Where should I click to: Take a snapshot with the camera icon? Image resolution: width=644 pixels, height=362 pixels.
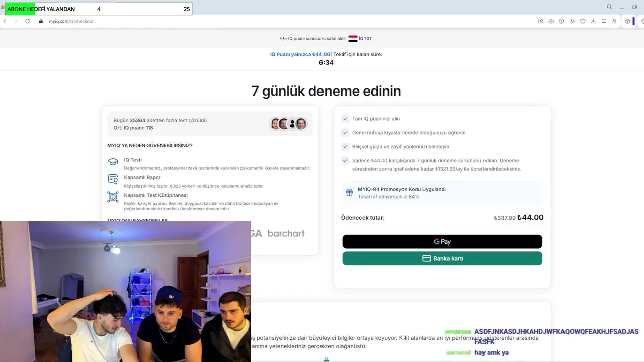[551, 21]
